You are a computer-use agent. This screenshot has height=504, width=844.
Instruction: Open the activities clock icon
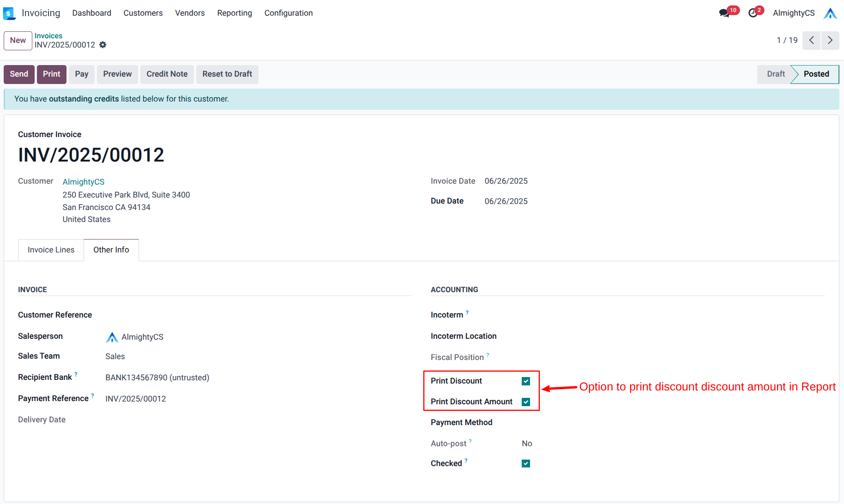coord(753,13)
